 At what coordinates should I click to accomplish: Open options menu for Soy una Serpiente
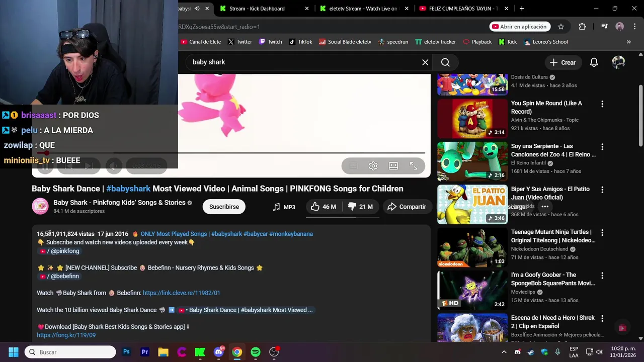[x=602, y=147]
